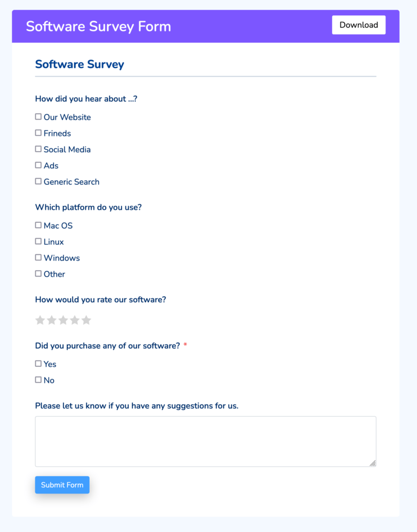Select Social Media as referral source
This screenshot has width=417, height=532.
pyautogui.click(x=38, y=148)
